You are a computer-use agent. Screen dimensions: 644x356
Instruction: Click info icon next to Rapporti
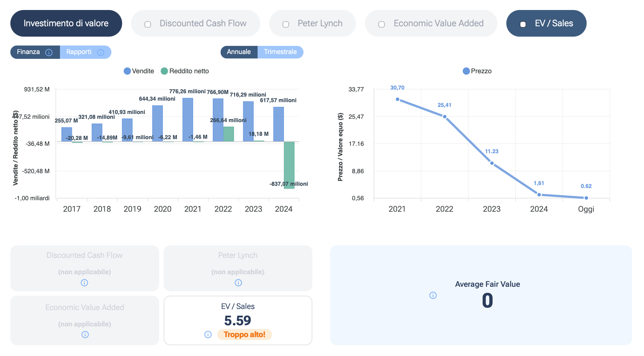click(x=100, y=53)
